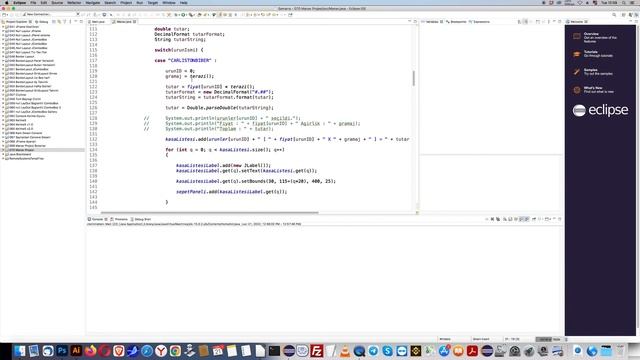Select the RemoteSystemsTempFiles project

coord(42,158)
